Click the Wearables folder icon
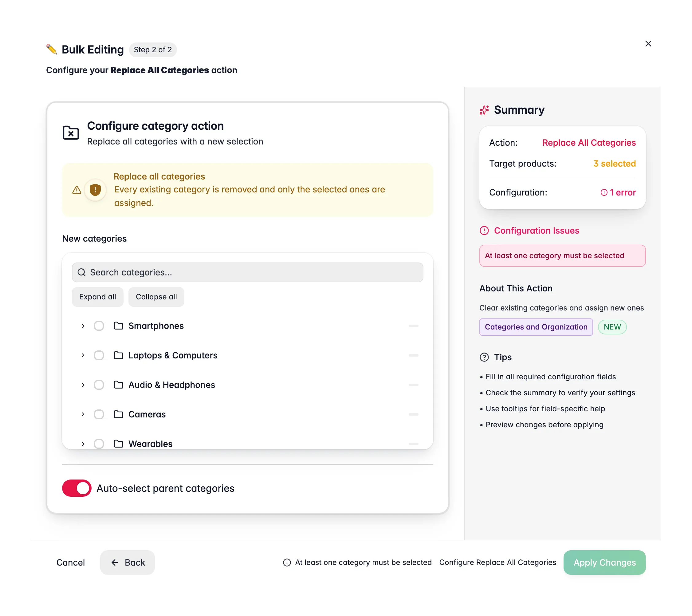 pyautogui.click(x=119, y=444)
